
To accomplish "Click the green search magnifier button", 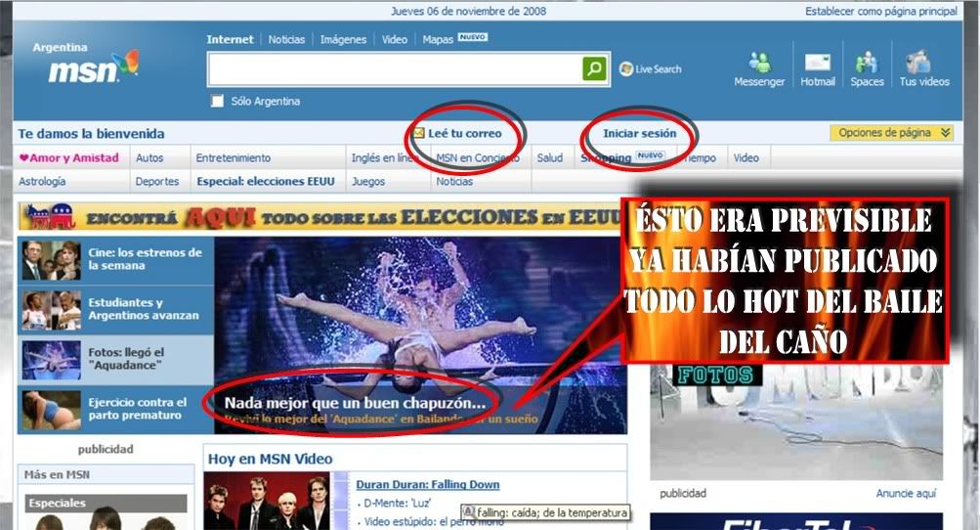I will [x=594, y=68].
